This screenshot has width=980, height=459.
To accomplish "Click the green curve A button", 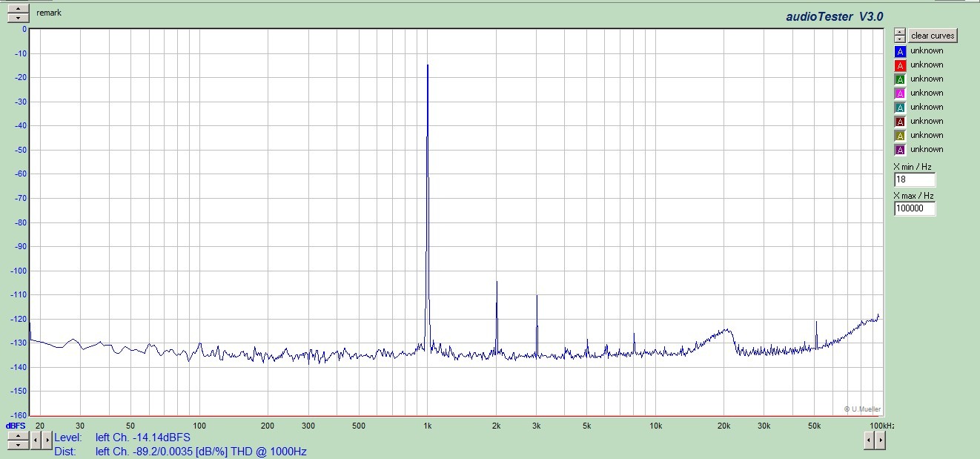I will point(900,79).
